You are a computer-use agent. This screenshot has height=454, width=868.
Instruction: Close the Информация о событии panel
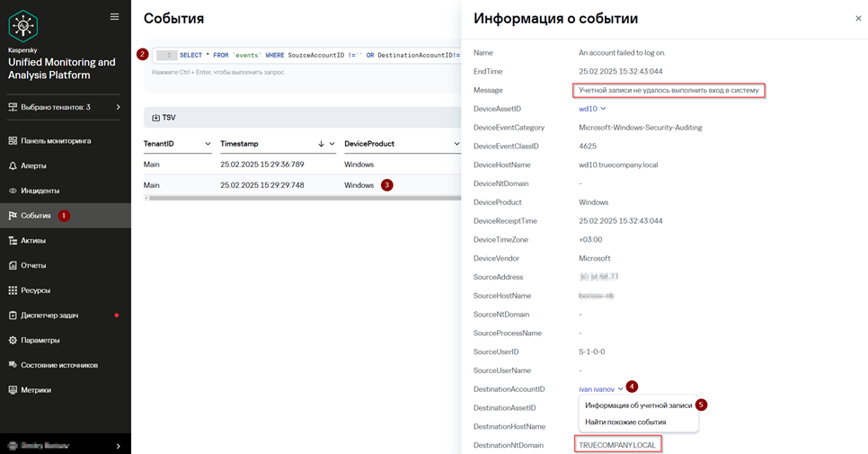[x=858, y=18]
